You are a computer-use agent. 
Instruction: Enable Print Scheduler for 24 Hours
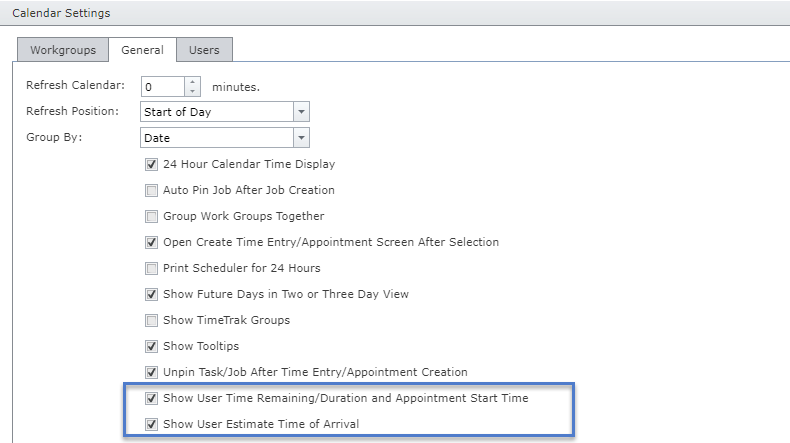(152, 268)
